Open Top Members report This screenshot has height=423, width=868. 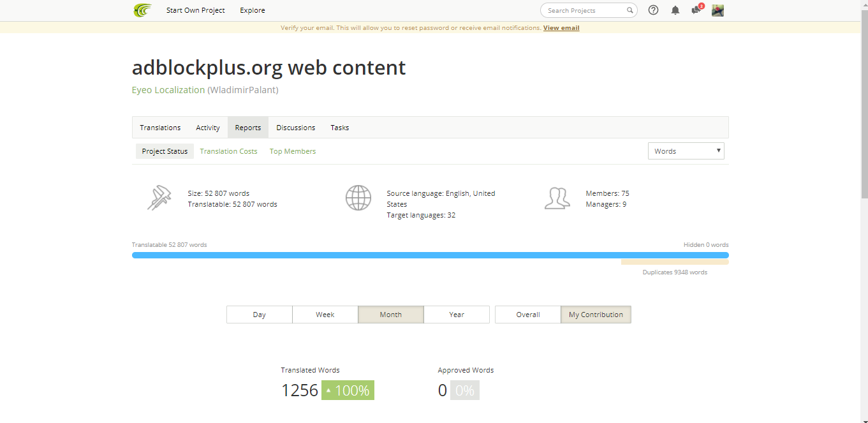[x=293, y=151]
